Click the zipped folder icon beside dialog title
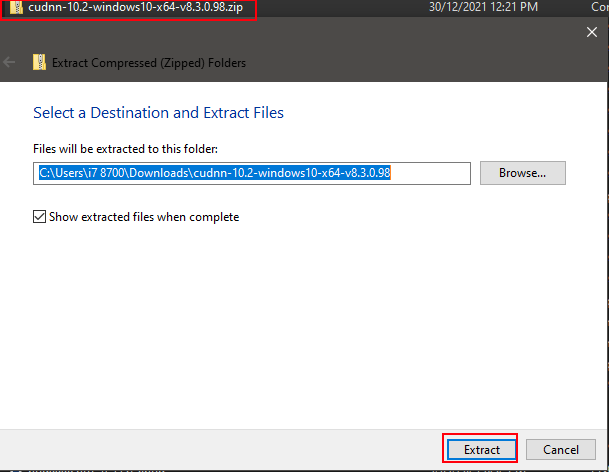 (x=39, y=62)
